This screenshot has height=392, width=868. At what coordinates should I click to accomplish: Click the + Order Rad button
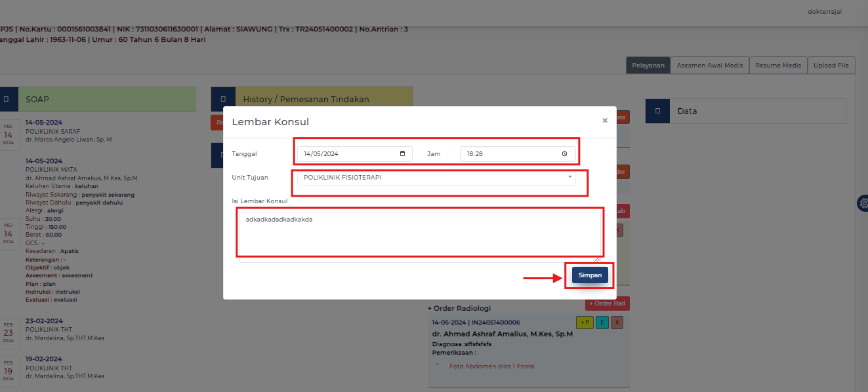pos(607,304)
